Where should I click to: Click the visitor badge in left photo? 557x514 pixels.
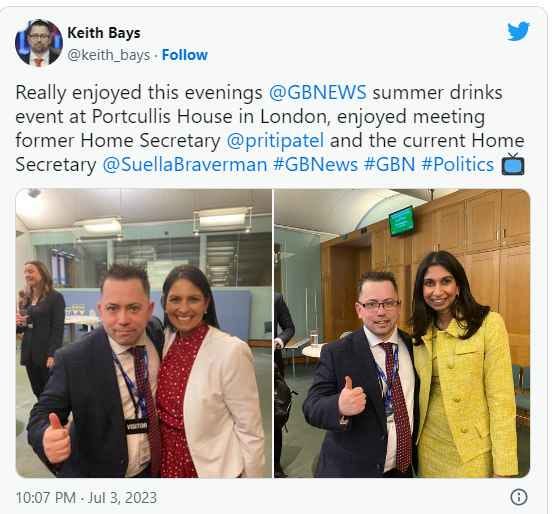pos(136,426)
